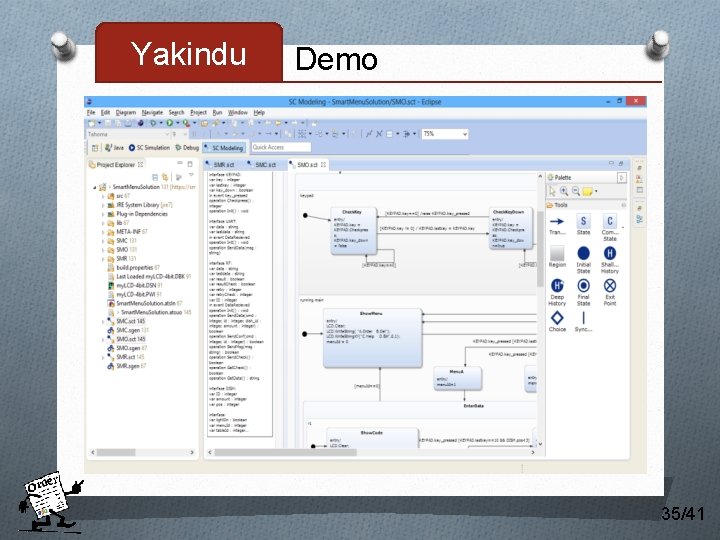Screen dimensions: 720x540
Task: Pick the Exit Point palette tool
Action: click(610, 292)
